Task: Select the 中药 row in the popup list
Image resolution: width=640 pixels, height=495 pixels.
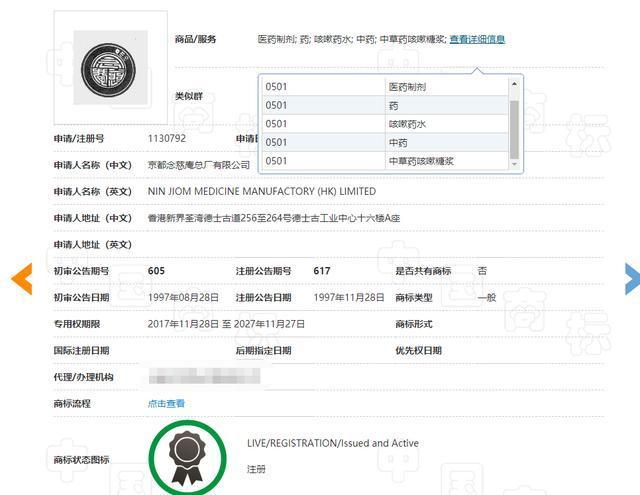Action: coord(385,142)
